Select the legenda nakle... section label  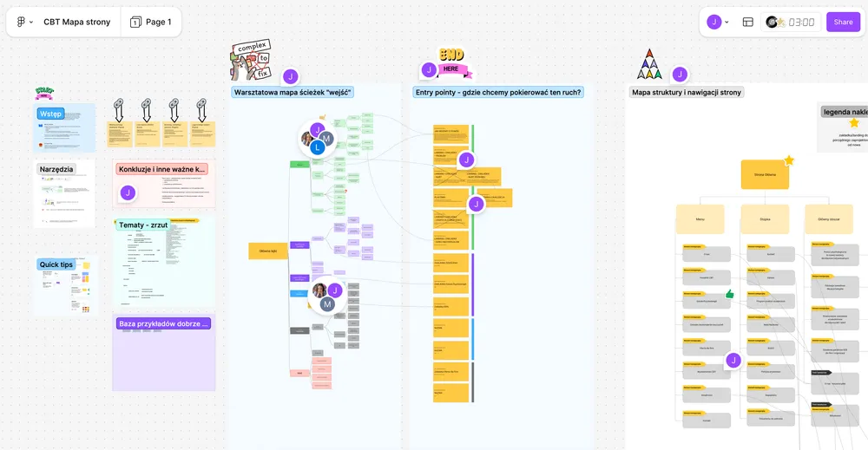coord(845,112)
